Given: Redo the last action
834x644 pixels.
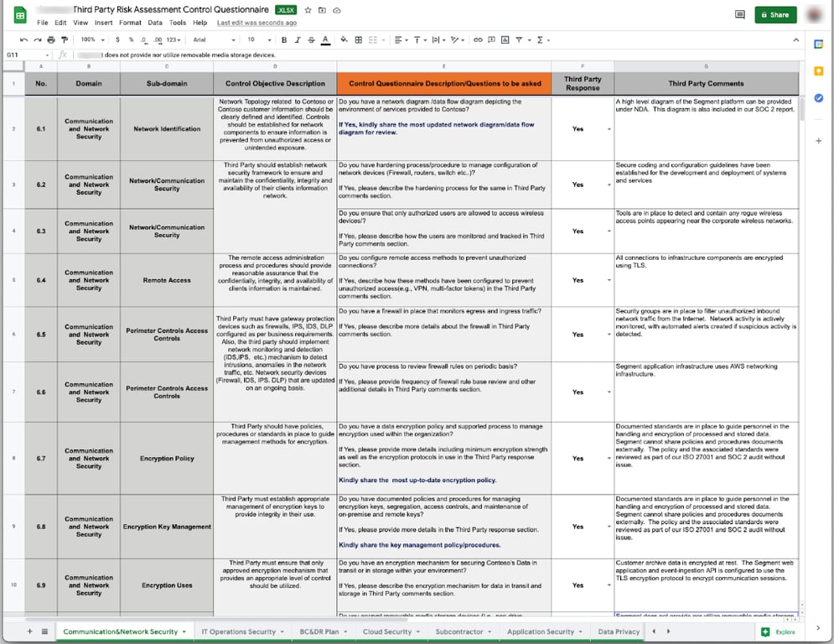Looking at the screenshot, I should click(37, 40).
